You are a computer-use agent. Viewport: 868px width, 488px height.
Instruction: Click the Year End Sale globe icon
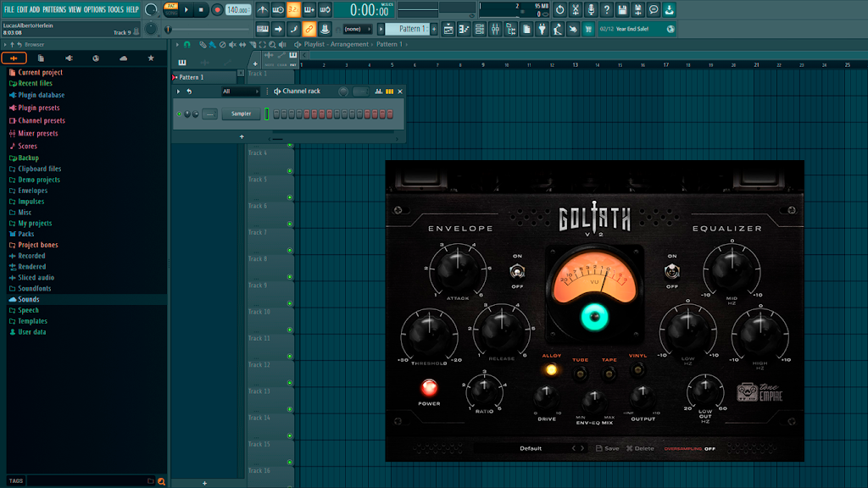coord(670,29)
